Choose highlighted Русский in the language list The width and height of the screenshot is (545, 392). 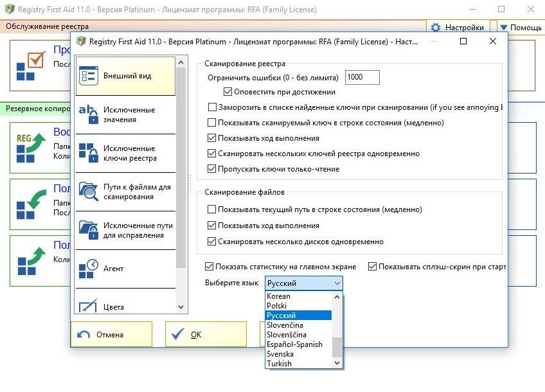[299, 316]
